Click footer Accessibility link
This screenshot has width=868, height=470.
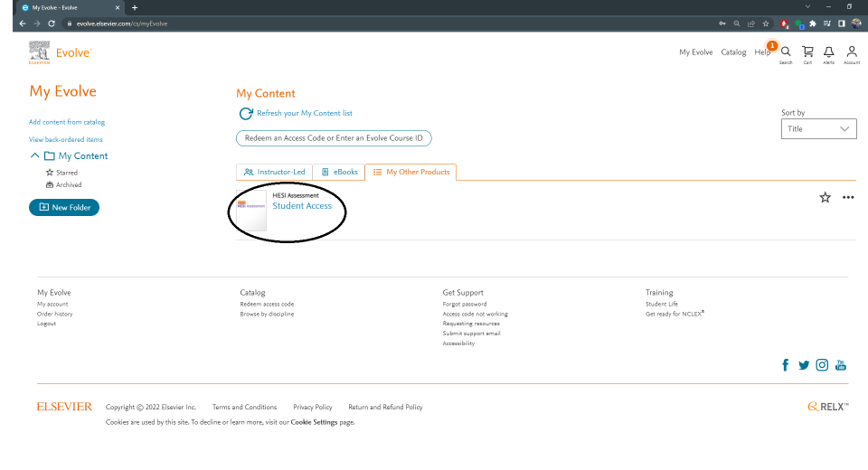coord(458,343)
